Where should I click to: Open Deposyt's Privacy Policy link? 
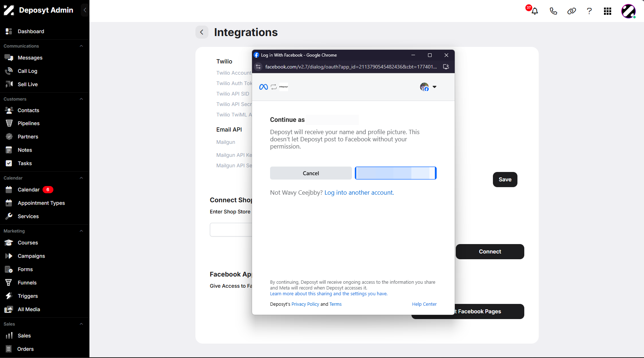point(305,304)
